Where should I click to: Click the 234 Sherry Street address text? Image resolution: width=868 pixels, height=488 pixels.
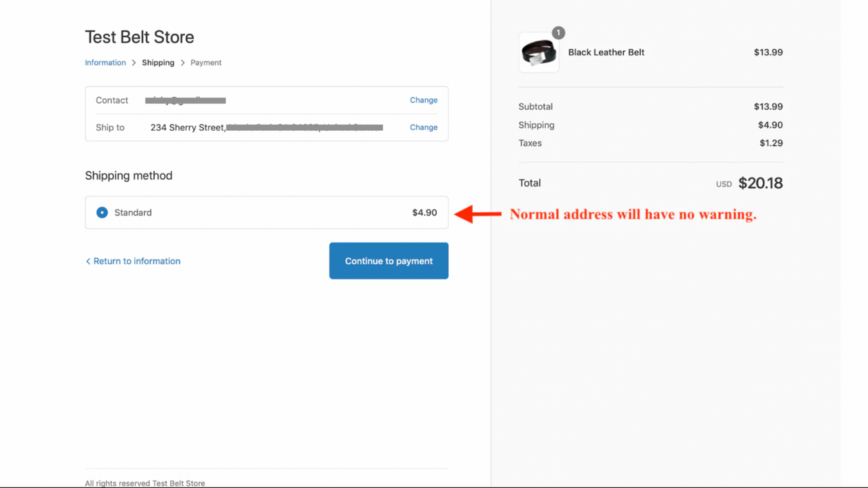point(187,127)
